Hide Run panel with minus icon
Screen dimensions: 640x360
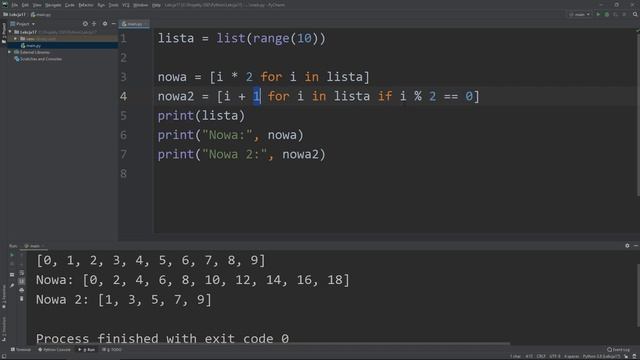pos(636,246)
